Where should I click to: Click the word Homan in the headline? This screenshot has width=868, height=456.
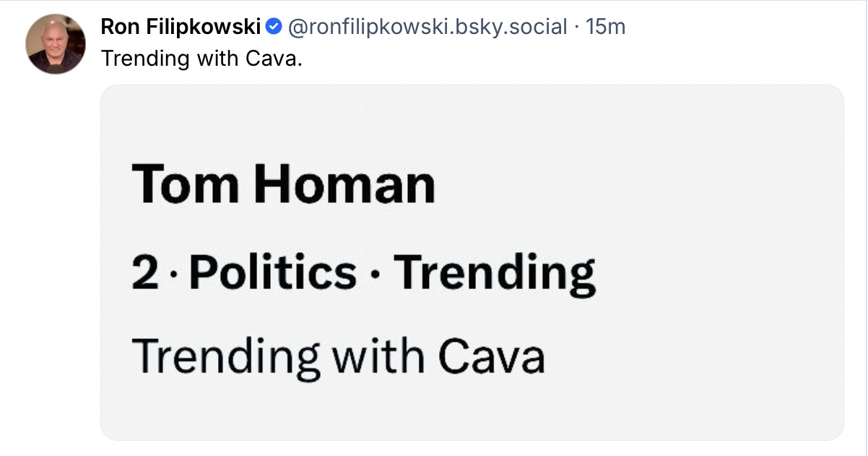pyautogui.click(x=344, y=184)
